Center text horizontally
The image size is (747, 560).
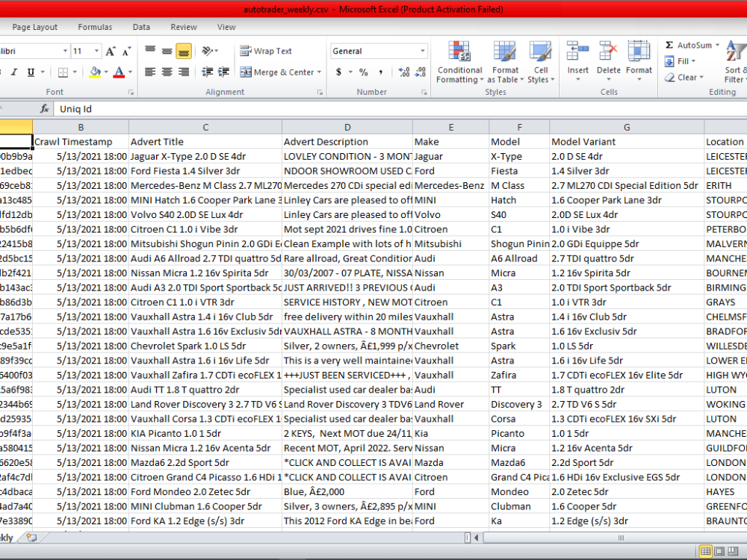pyautogui.click(x=167, y=72)
